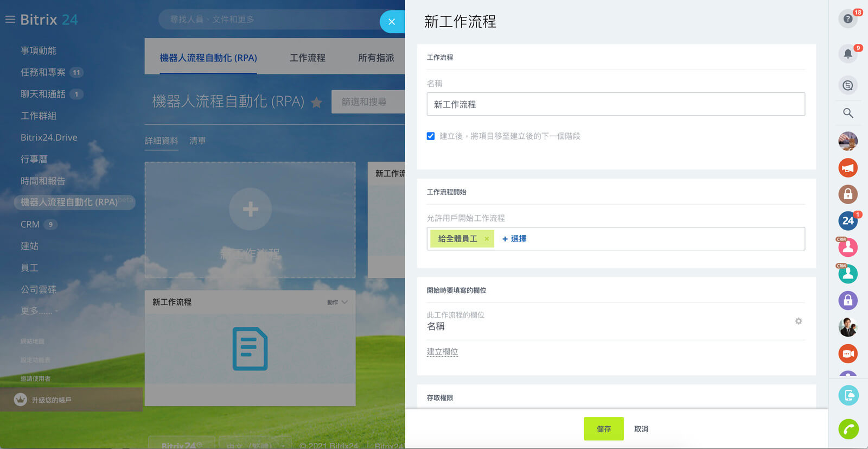This screenshot has width=868, height=449.
Task: Add new workflow via plus icon card
Action: click(x=250, y=209)
